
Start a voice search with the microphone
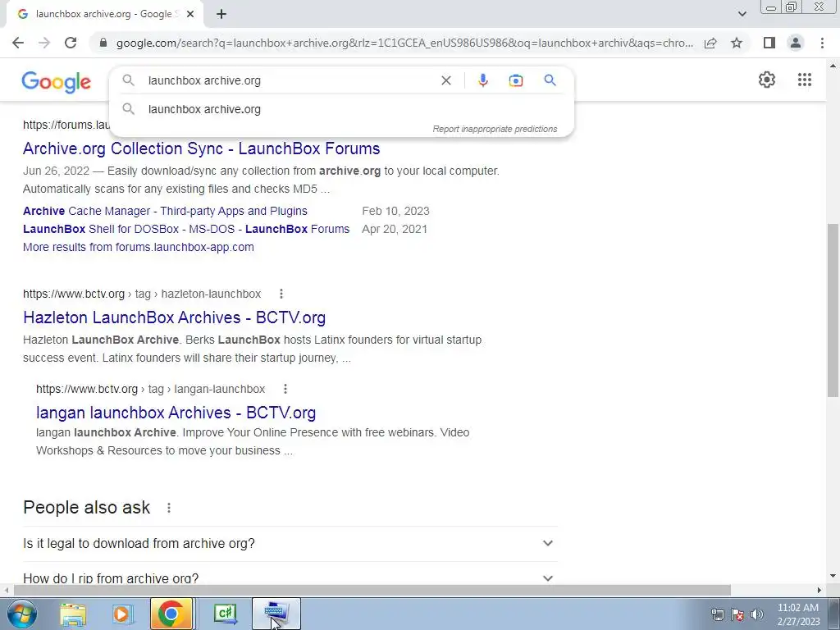coord(482,80)
